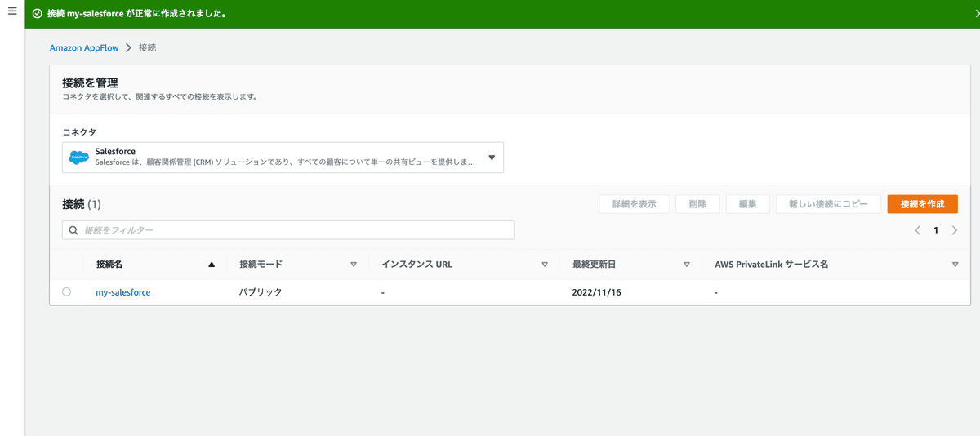Viewport: 980px width, 436px height.
Task: Click the インスタンス URL column header
Action: coord(416,265)
